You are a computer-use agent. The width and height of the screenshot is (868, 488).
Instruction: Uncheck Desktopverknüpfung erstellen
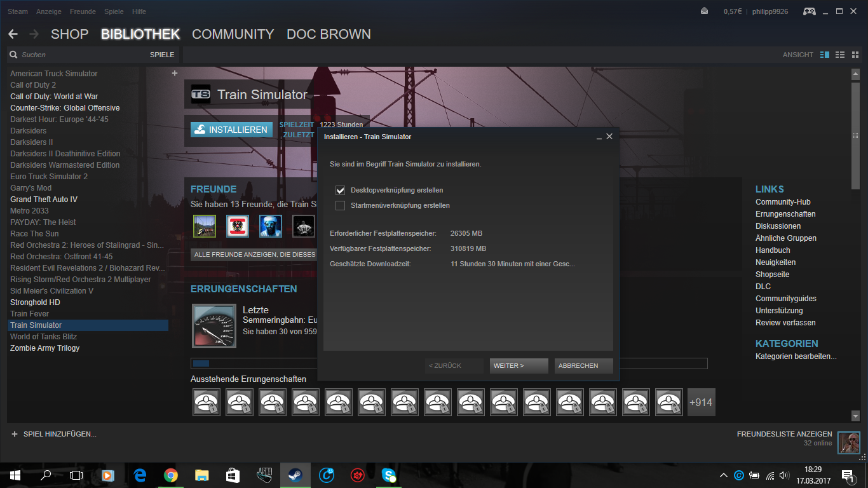341,190
